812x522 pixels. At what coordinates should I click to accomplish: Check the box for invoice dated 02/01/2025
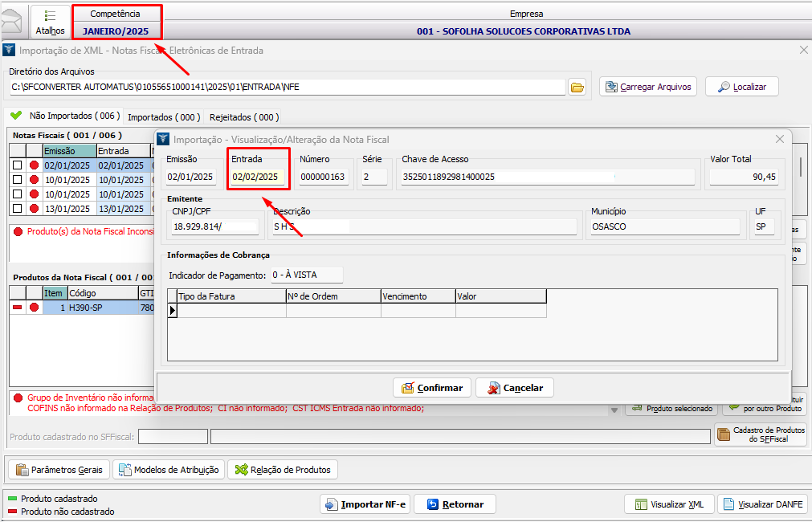[18, 165]
